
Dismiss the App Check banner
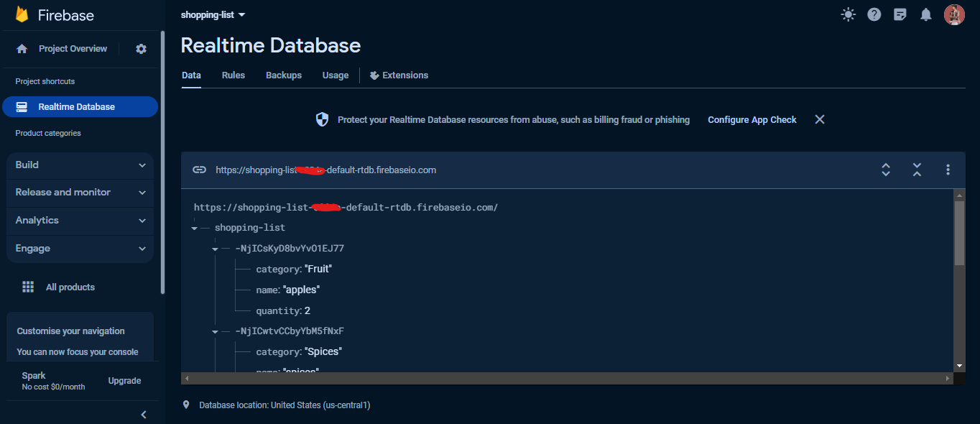pyautogui.click(x=820, y=119)
